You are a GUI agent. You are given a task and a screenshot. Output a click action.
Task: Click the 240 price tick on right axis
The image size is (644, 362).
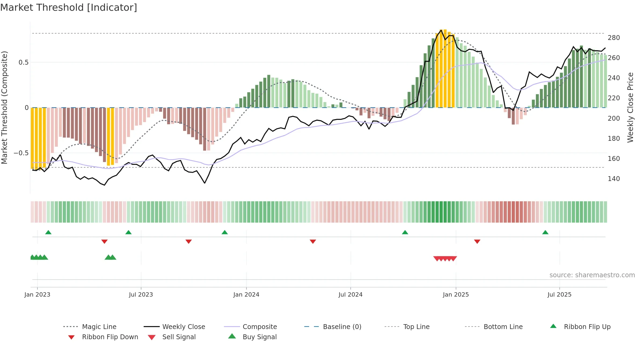[614, 78]
